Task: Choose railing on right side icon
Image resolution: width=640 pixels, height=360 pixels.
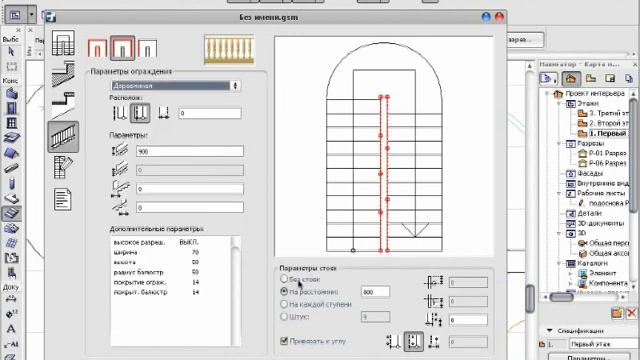Action: pyautogui.click(x=147, y=49)
